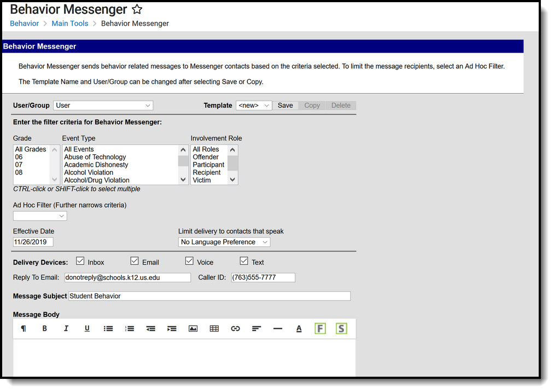Insert a hyperlink in the message
The width and height of the screenshot is (554, 392).
pos(235,329)
